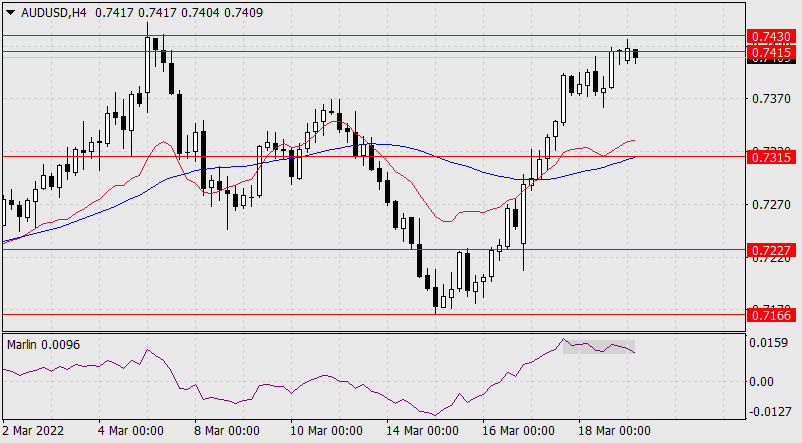Image resolution: width=802 pixels, height=443 pixels.
Task: Click the 2 Mar 2022 date label
Action: coord(37,431)
